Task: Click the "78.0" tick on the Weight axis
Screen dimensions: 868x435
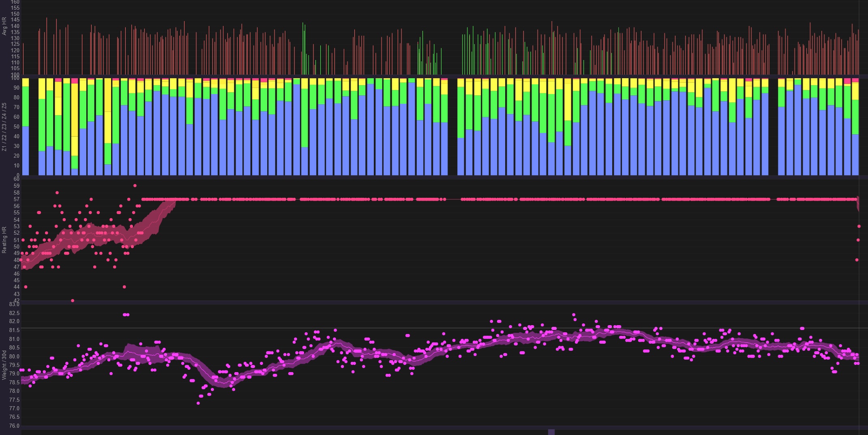Action: (x=15, y=391)
